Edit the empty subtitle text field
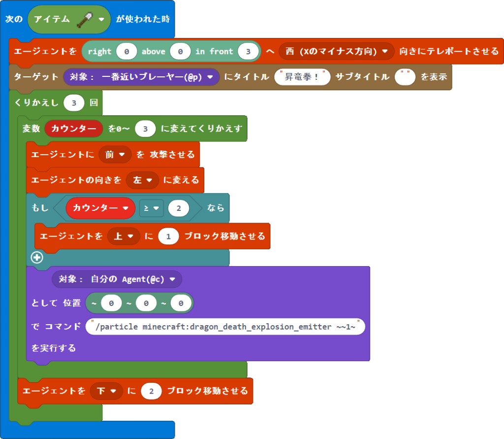504x439 pixels. pos(405,77)
